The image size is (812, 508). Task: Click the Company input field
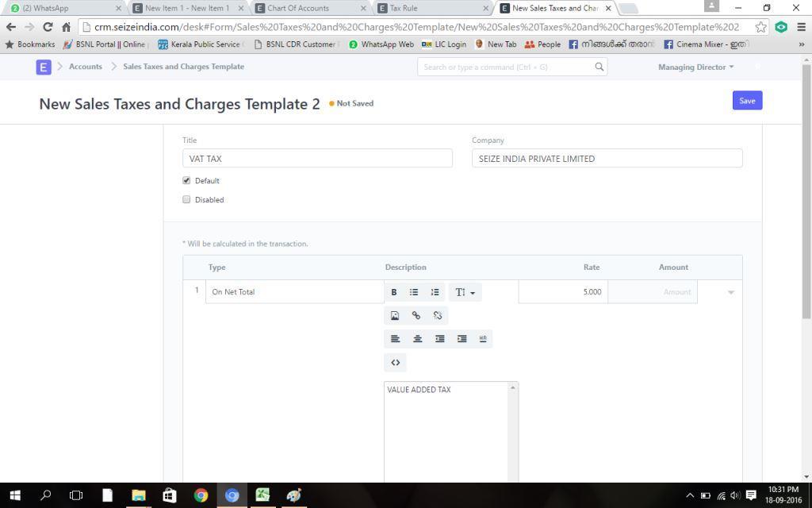[607, 159]
